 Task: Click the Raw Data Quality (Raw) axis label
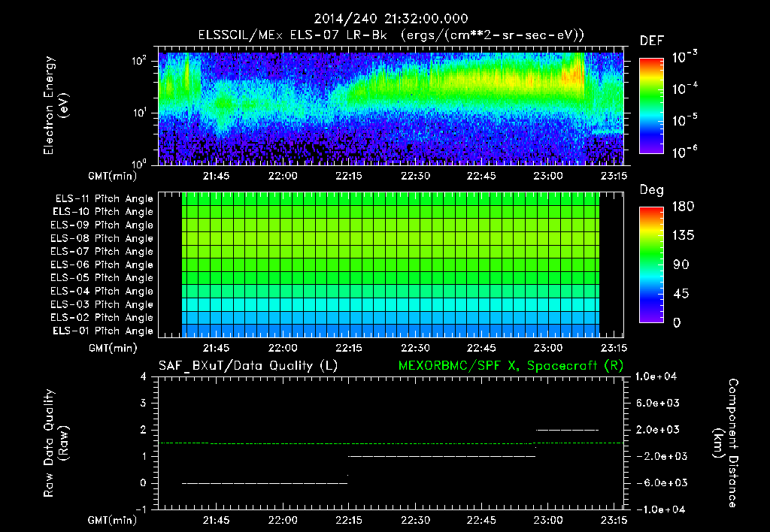pos(56,443)
